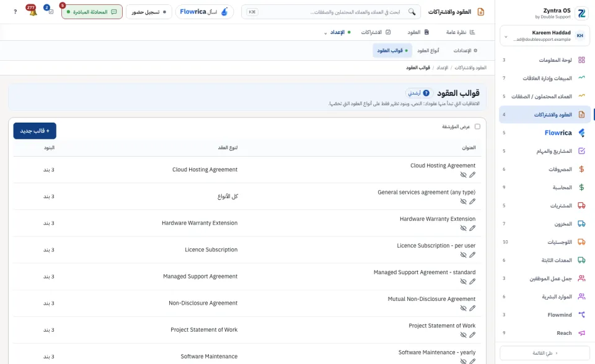This screenshot has height=364, width=595.
Task: Click تسجيل حضور attendance button
Action: point(149,12)
